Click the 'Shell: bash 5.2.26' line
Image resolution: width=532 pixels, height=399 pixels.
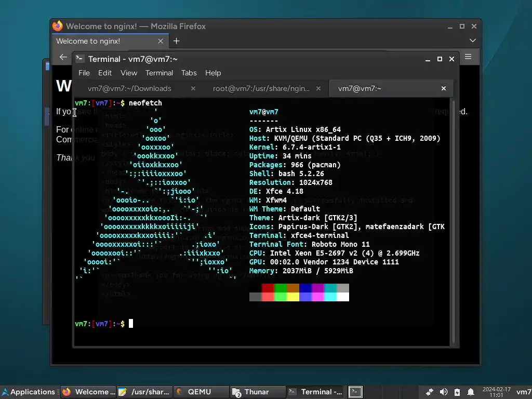(x=286, y=174)
